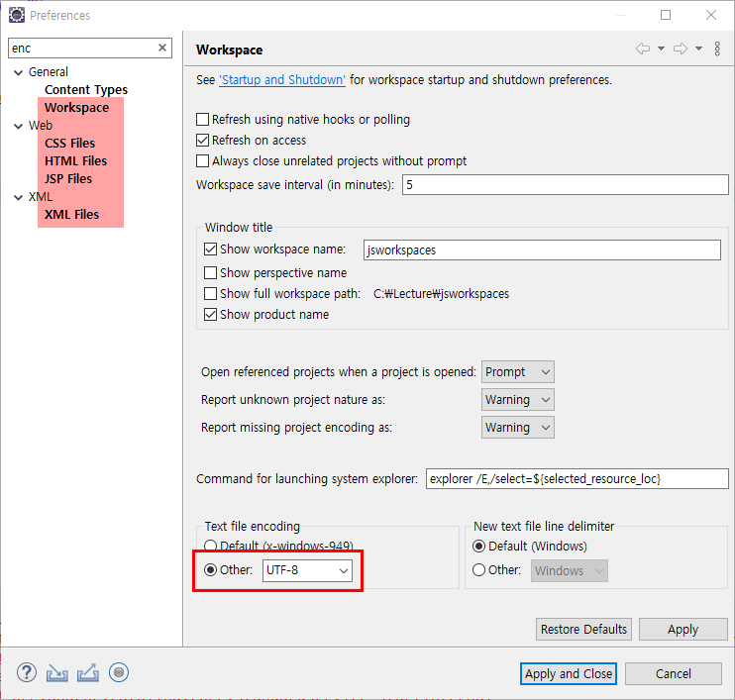Clear the filter text with the X icon
Screen dimensions: 735x700
162,48
